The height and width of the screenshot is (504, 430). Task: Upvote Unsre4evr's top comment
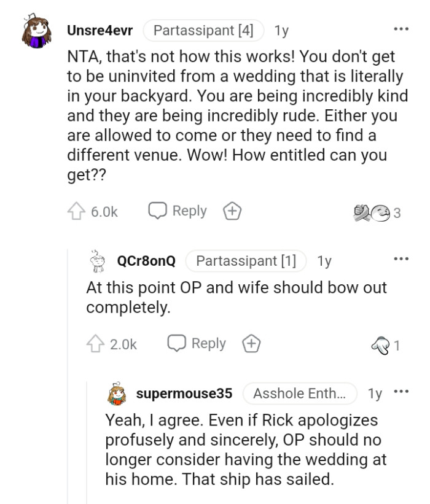76,210
